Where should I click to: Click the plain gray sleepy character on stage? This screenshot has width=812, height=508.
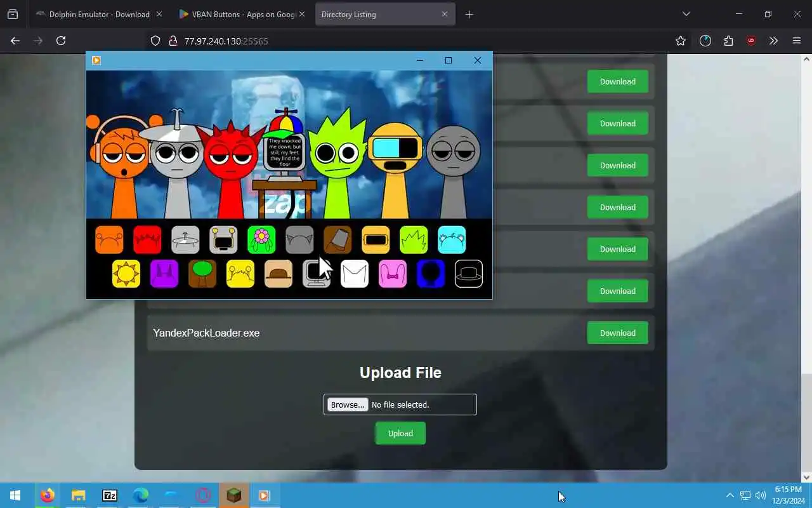tap(452, 171)
